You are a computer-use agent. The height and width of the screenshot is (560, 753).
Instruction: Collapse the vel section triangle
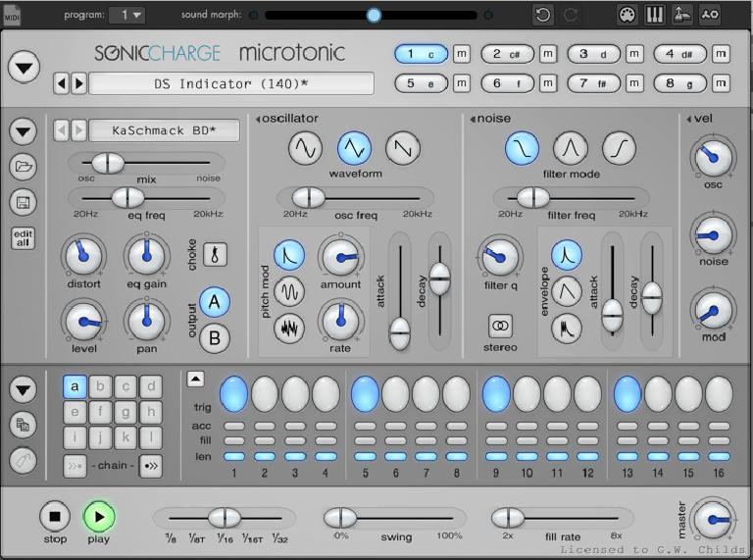pos(689,119)
